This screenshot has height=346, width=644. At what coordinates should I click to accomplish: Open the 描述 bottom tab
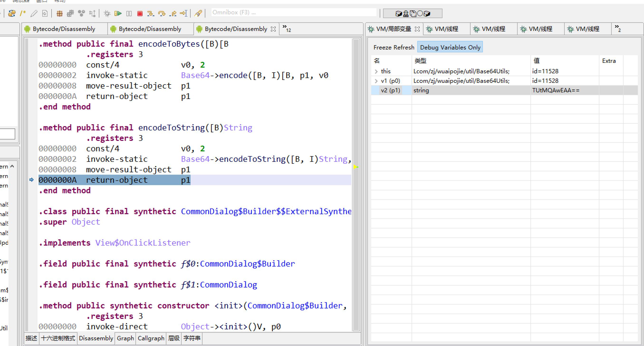point(32,338)
